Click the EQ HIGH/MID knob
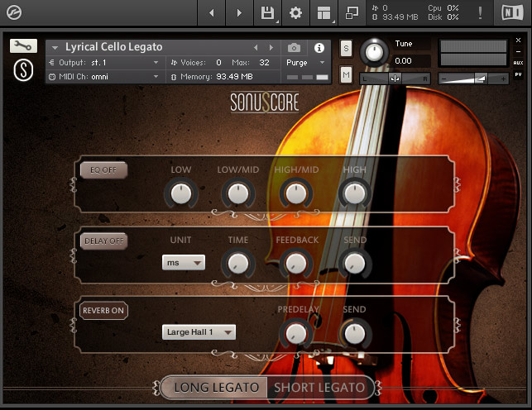532x410 pixels. tap(296, 193)
